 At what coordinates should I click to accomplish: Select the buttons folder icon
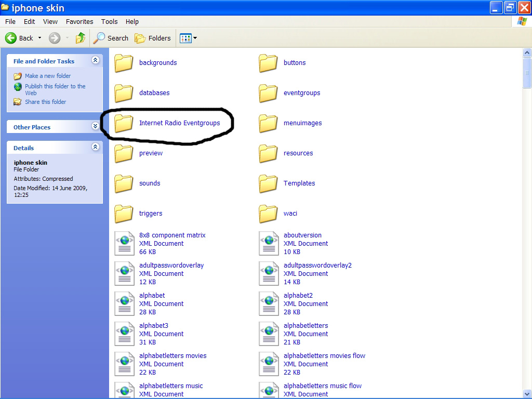click(x=268, y=63)
